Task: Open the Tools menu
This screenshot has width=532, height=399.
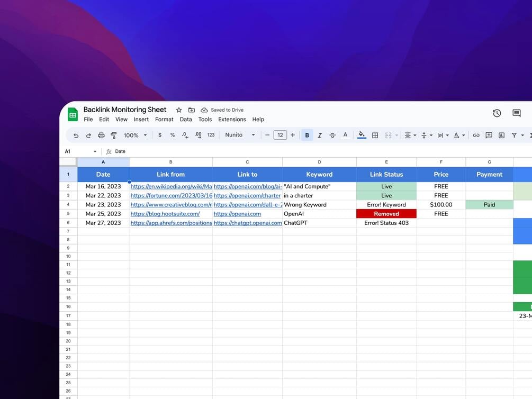Action: (205, 120)
